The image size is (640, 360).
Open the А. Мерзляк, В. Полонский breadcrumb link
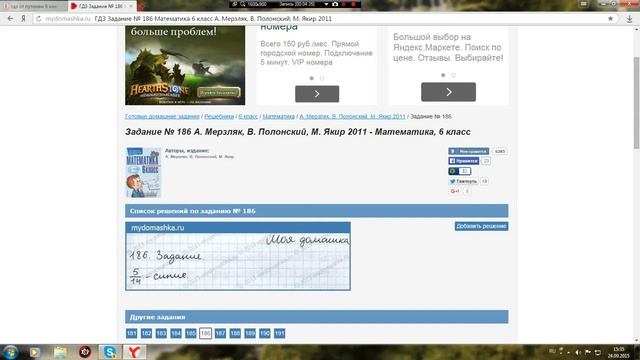(352, 116)
